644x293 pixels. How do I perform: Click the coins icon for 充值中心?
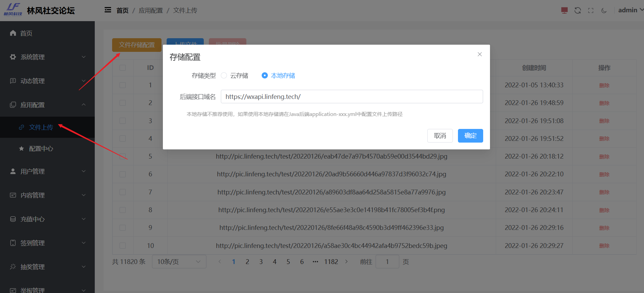[x=13, y=219]
